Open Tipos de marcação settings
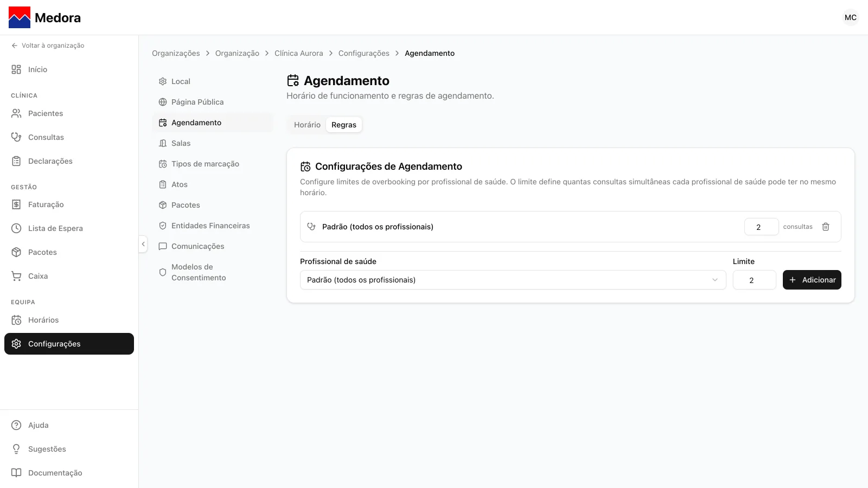Image resolution: width=868 pixels, height=488 pixels. [213, 164]
